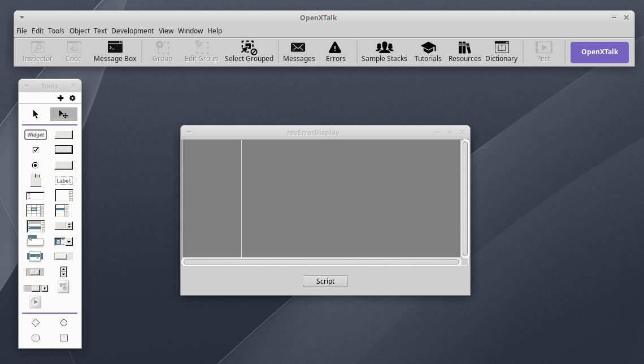Select the tab panel control tool
644x364 pixels.
coord(36,180)
